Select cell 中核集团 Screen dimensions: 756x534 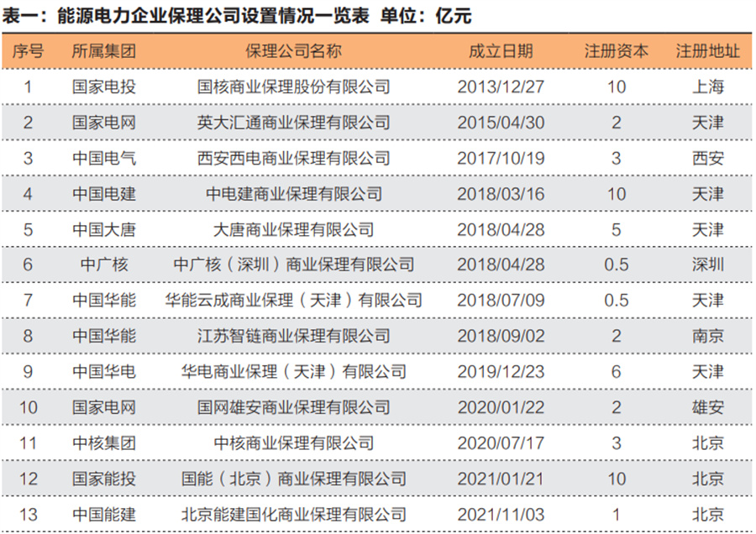coord(103,443)
